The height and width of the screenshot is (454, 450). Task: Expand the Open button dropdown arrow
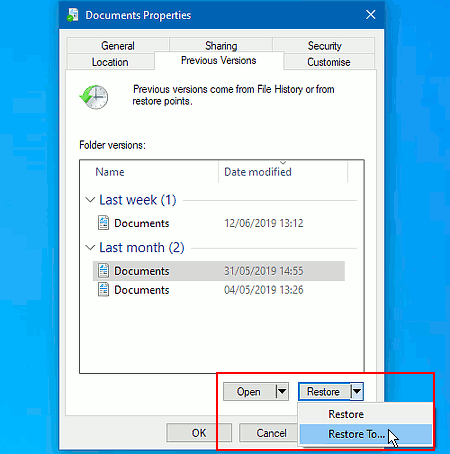[282, 392]
